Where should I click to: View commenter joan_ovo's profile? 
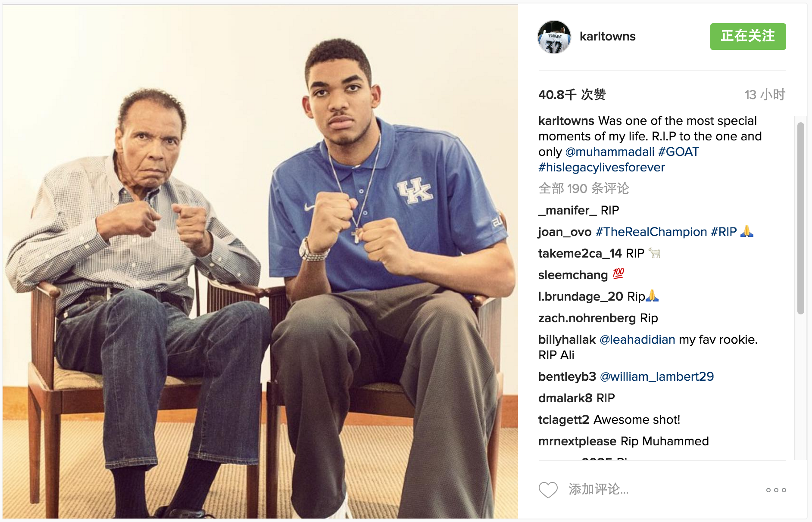(x=565, y=232)
